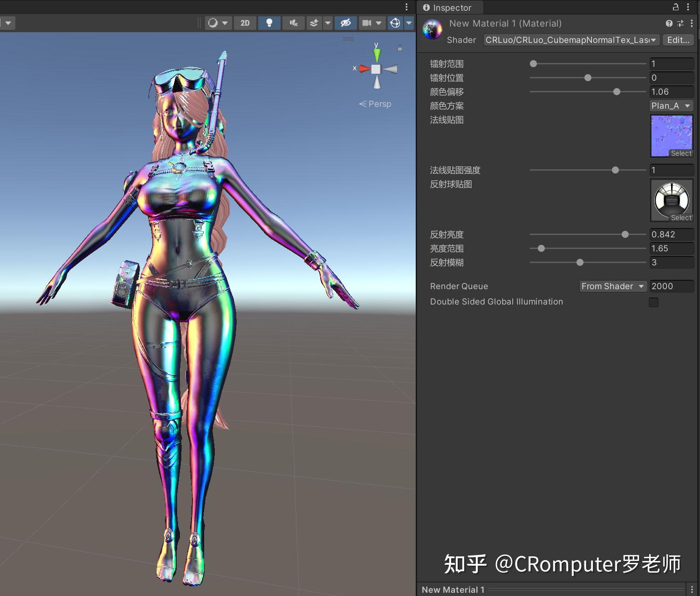Viewport: 700px width, 596px height.
Task: Toggle scene lighting in the Scene view toolbar
Action: click(x=269, y=23)
